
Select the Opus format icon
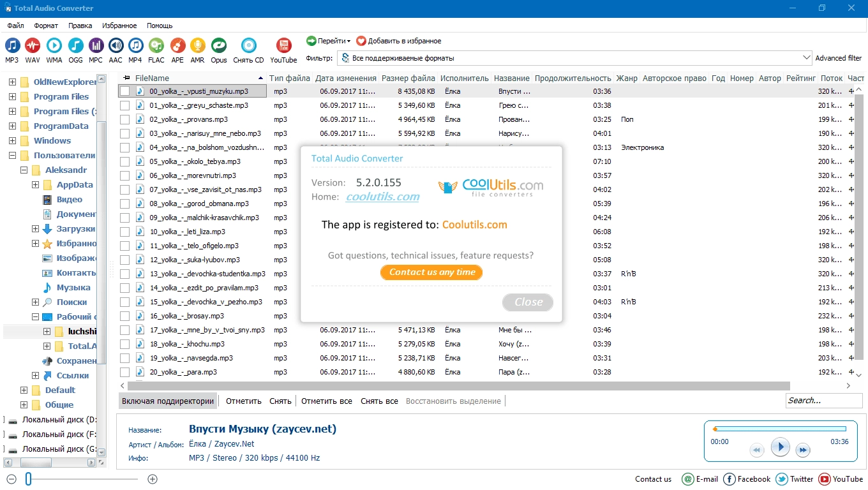219,45
